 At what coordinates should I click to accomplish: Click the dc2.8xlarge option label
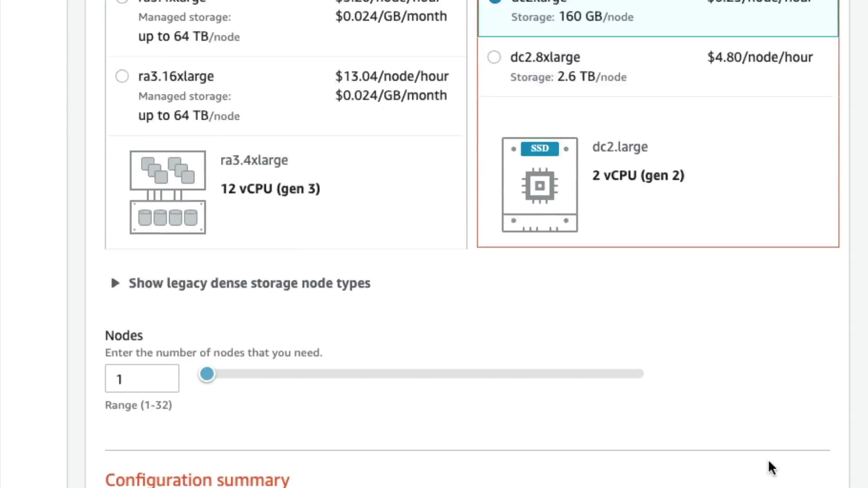545,57
